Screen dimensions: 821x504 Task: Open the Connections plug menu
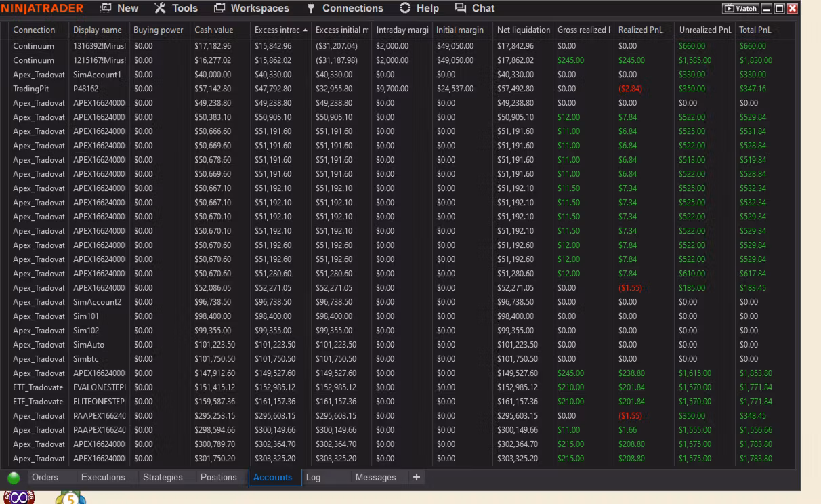345,9
